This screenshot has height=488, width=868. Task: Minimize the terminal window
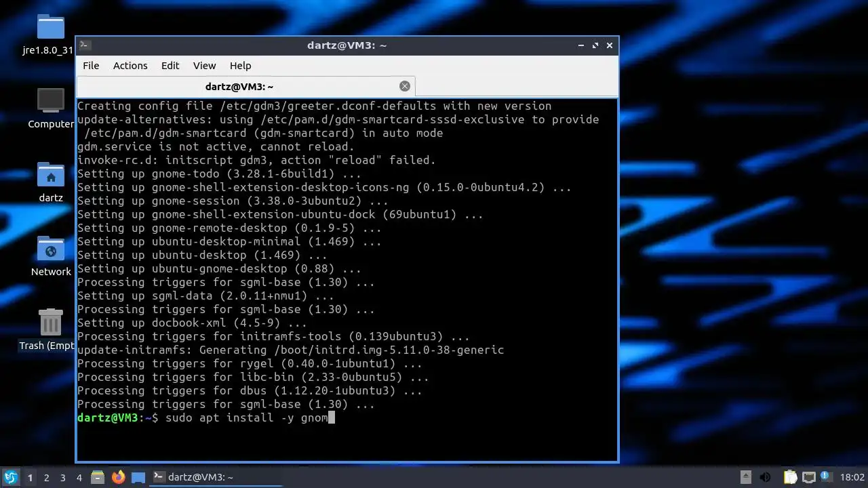pyautogui.click(x=581, y=45)
